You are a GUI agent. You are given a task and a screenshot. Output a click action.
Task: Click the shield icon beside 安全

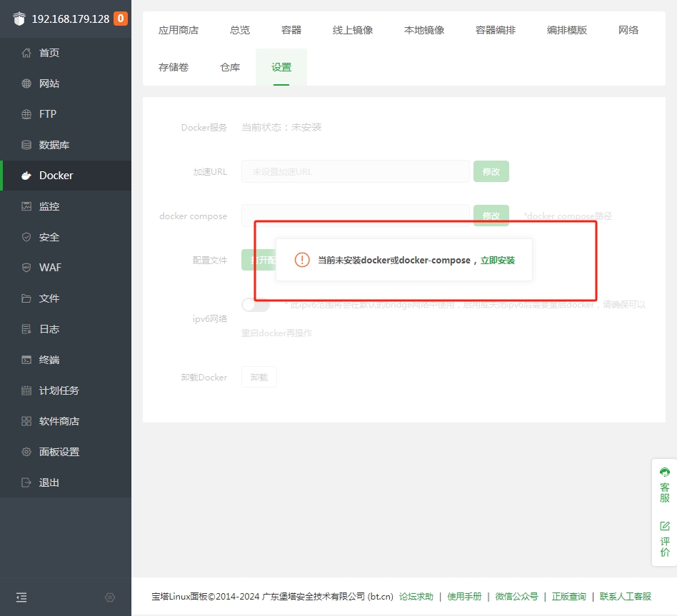tap(26, 237)
